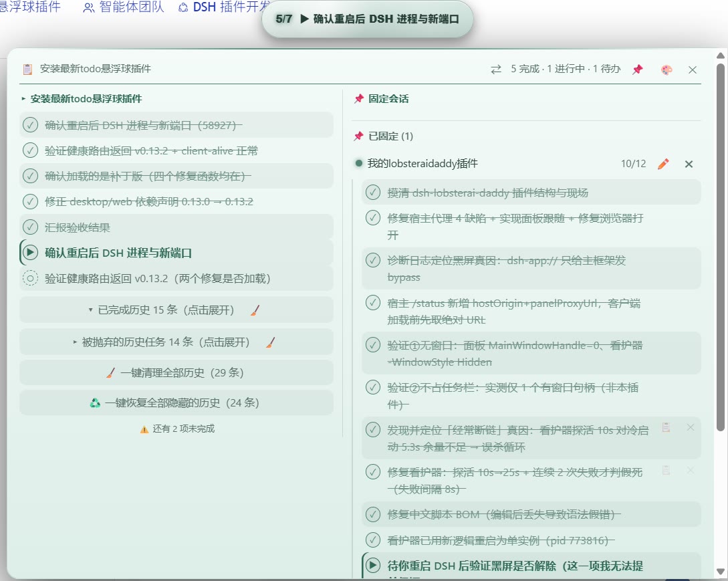The width and height of the screenshot is (728, 581).
Task: Click 一键恢复全部隐藏的历史 (24 条) button
Action: click(176, 402)
